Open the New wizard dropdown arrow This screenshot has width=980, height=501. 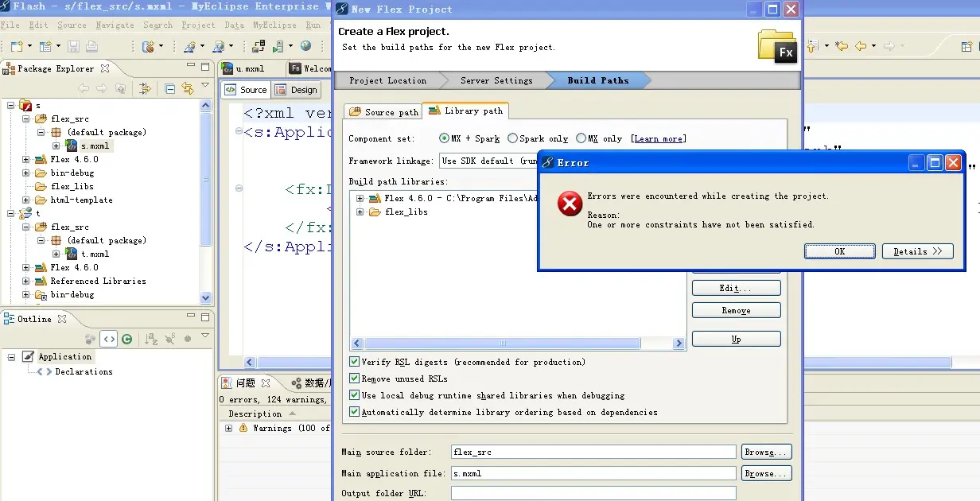[30, 47]
